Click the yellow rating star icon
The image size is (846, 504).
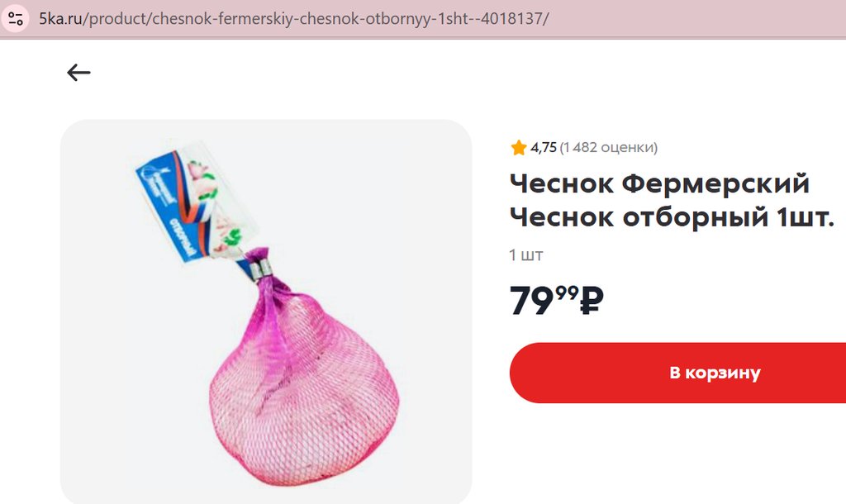coord(519,147)
